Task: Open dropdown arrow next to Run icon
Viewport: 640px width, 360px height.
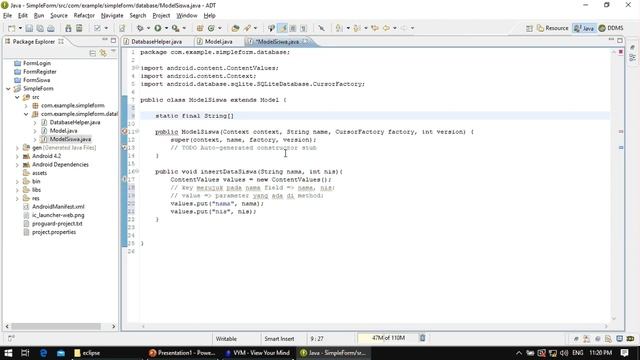Action: (166, 28)
